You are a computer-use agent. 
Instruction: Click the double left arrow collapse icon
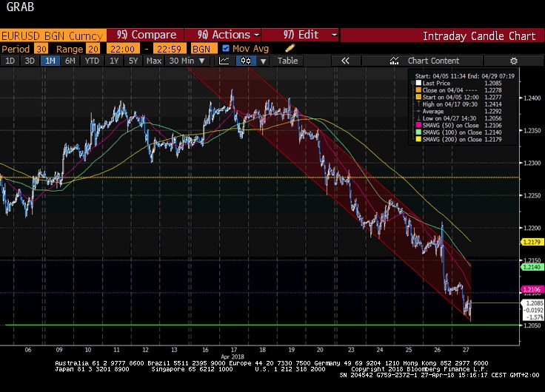click(x=345, y=61)
